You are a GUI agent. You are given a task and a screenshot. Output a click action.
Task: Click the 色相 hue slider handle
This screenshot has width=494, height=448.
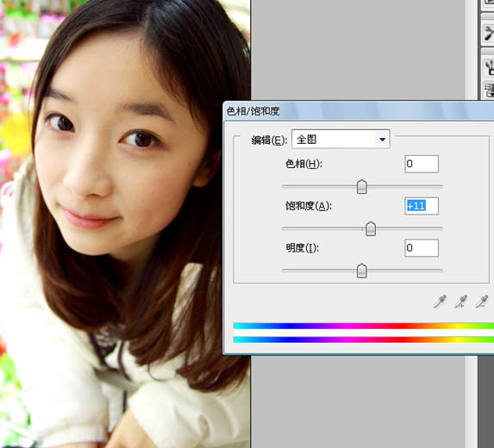click(x=362, y=187)
